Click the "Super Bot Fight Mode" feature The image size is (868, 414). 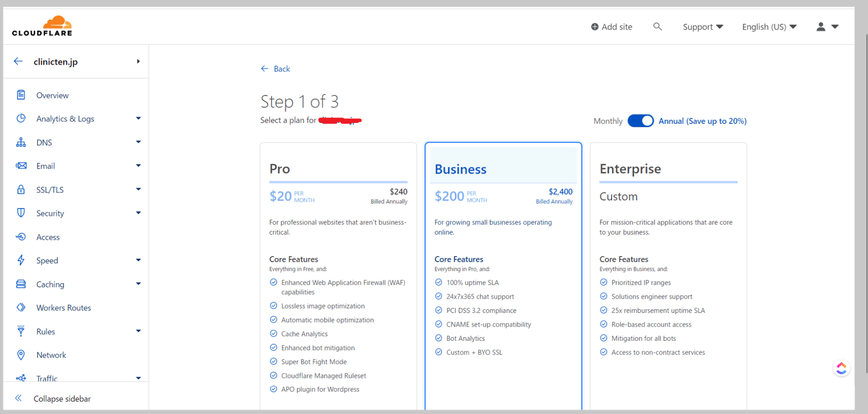pyautogui.click(x=314, y=362)
